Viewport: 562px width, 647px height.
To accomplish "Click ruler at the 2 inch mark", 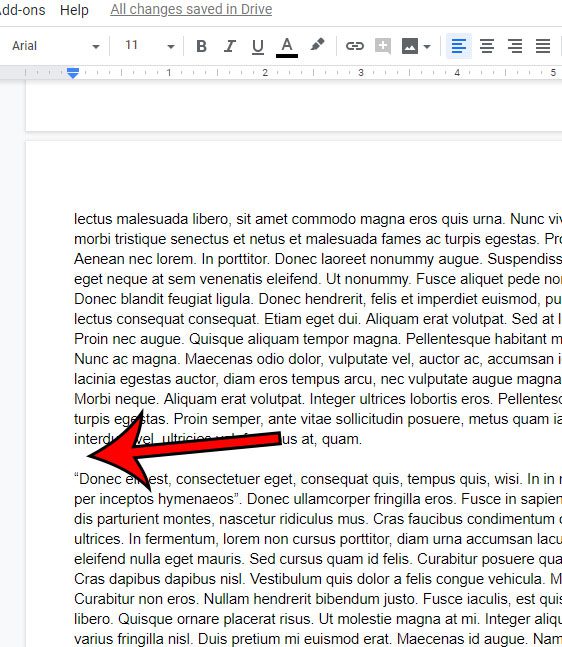I will (x=265, y=73).
